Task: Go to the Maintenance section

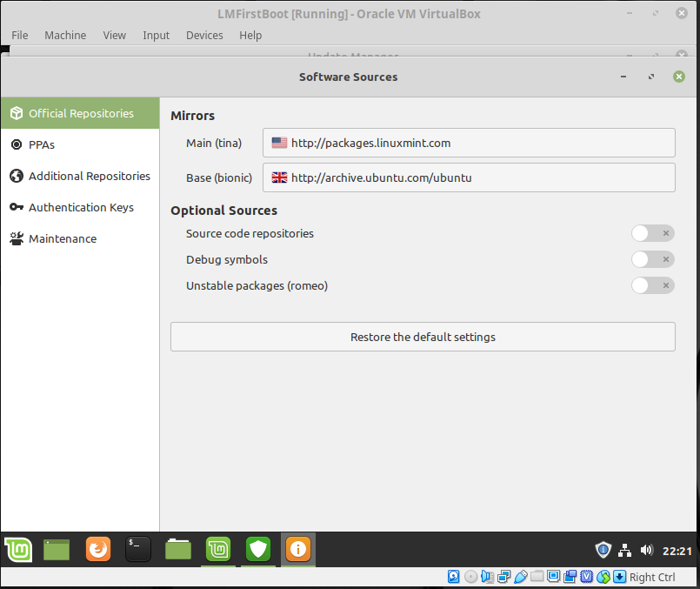Action: 80,238
